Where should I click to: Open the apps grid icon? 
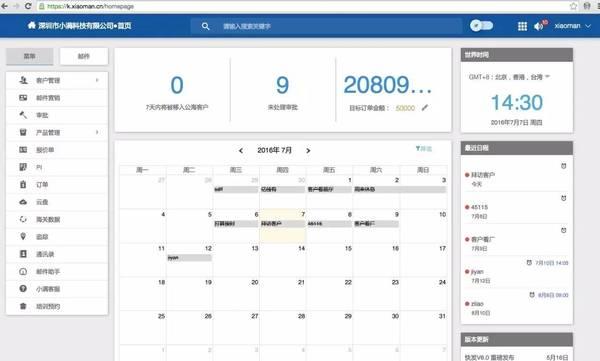522,26
